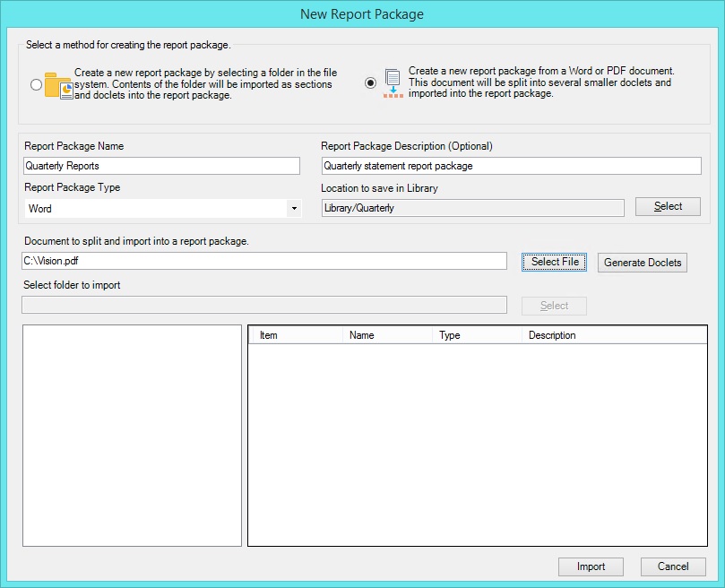Screen dimensions: 725x588
Task: Click the Generate Doclets button
Action: click(642, 262)
